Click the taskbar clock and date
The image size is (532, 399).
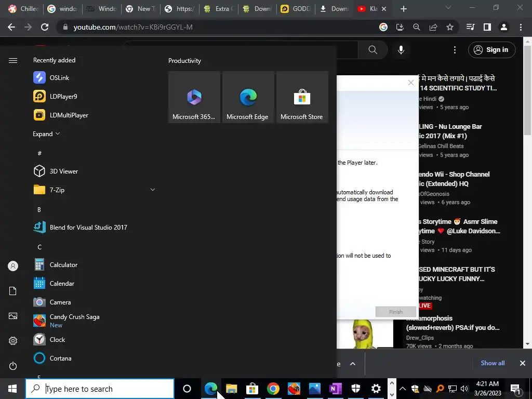point(487,389)
